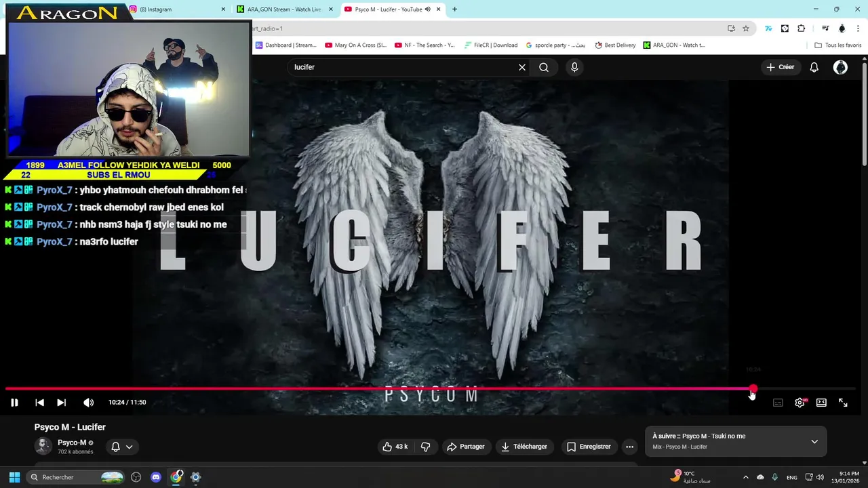Open Psyco-M channel avatar
Viewport: 868px width, 488px height.
tap(43, 446)
